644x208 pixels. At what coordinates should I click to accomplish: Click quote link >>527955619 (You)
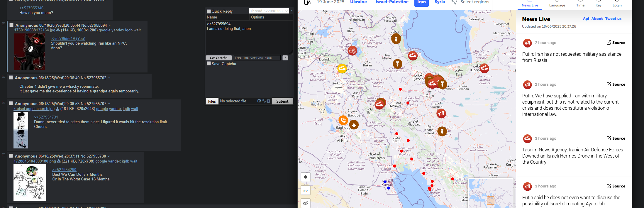pos(68,38)
